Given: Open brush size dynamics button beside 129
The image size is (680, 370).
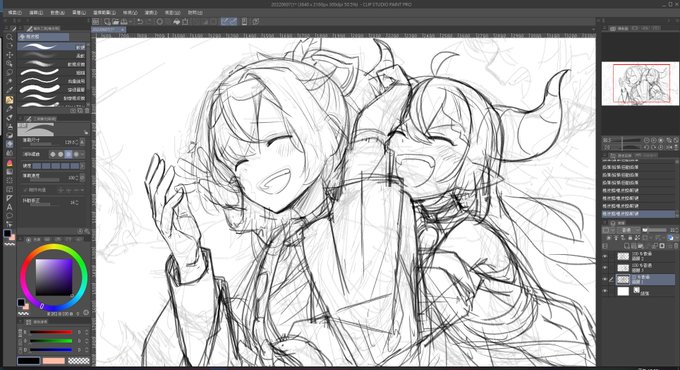Looking at the screenshot, I should 82,142.
